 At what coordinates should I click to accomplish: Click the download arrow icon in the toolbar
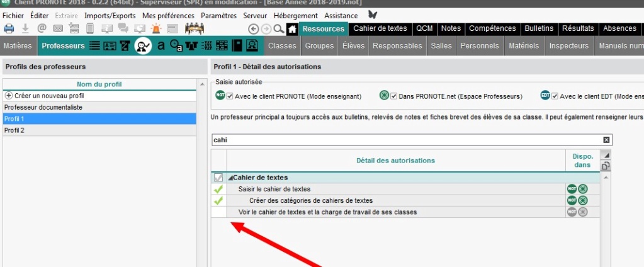pyautogui.click(x=25, y=29)
